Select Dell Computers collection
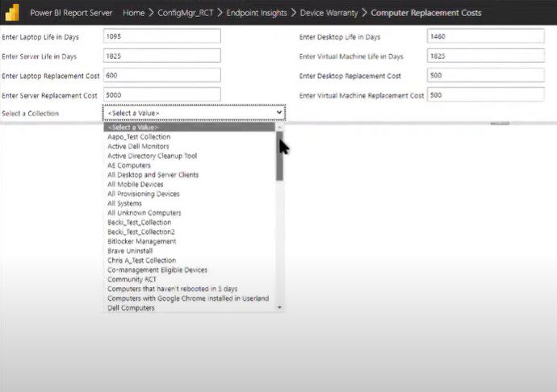Screen dimensions: 557x392 point(190,308)
